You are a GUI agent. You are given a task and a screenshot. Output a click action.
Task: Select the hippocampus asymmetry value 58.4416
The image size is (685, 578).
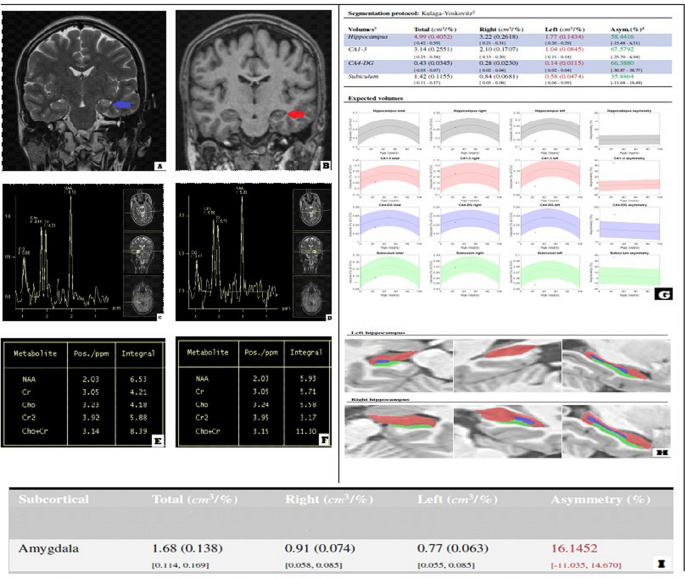622,37
